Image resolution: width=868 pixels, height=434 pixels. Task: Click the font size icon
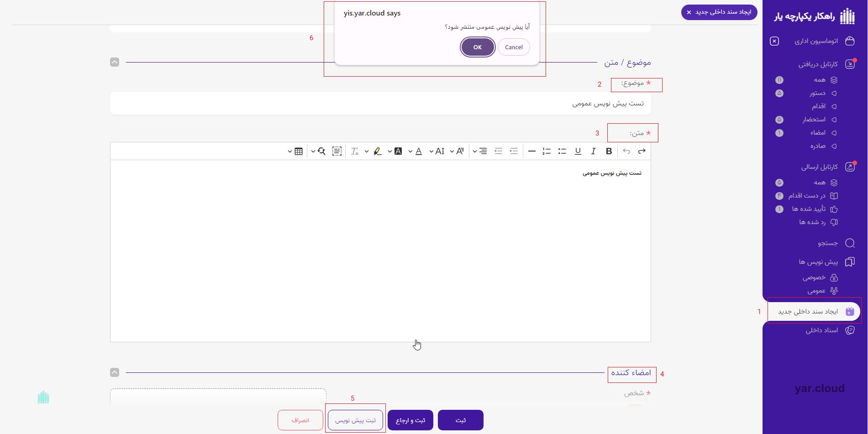tap(439, 151)
